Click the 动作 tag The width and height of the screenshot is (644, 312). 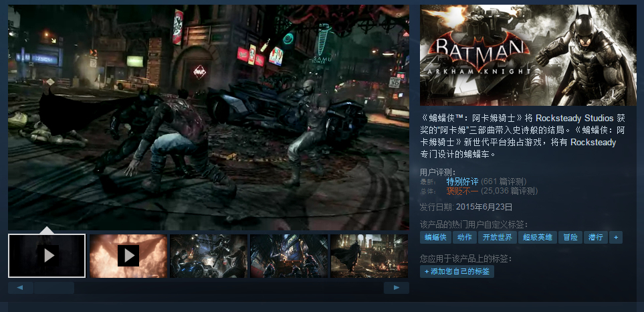pyautogui.click(x=465, y=237)
